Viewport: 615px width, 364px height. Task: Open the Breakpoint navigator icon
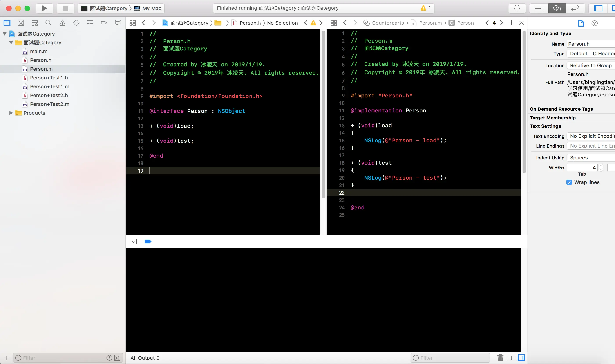(104, 23)
